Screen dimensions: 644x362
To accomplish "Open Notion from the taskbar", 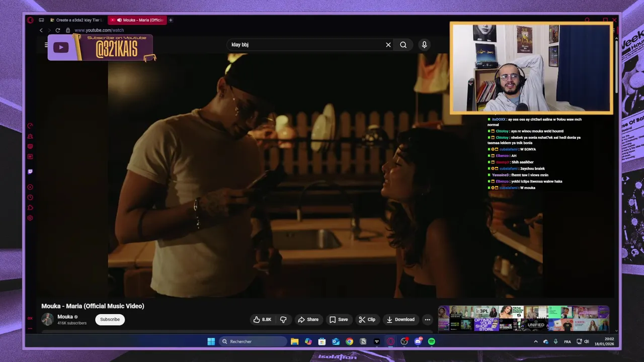I will click(363, 341).
